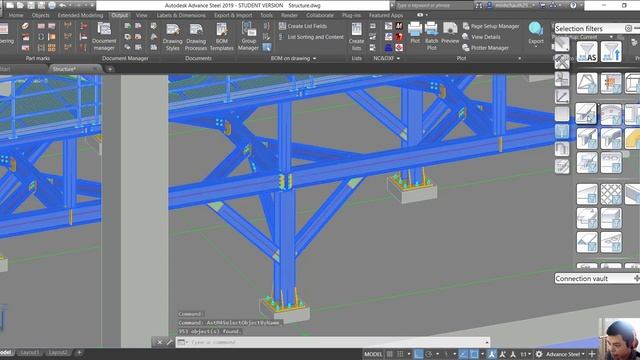Open Plotter Manager
640x360 pixels.
485,48
